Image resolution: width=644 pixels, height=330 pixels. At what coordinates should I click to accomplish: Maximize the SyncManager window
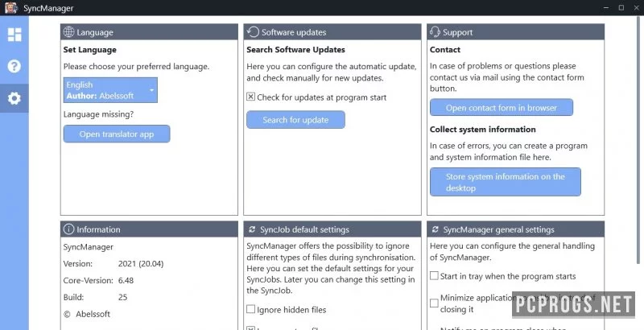[x=621, y=8]
